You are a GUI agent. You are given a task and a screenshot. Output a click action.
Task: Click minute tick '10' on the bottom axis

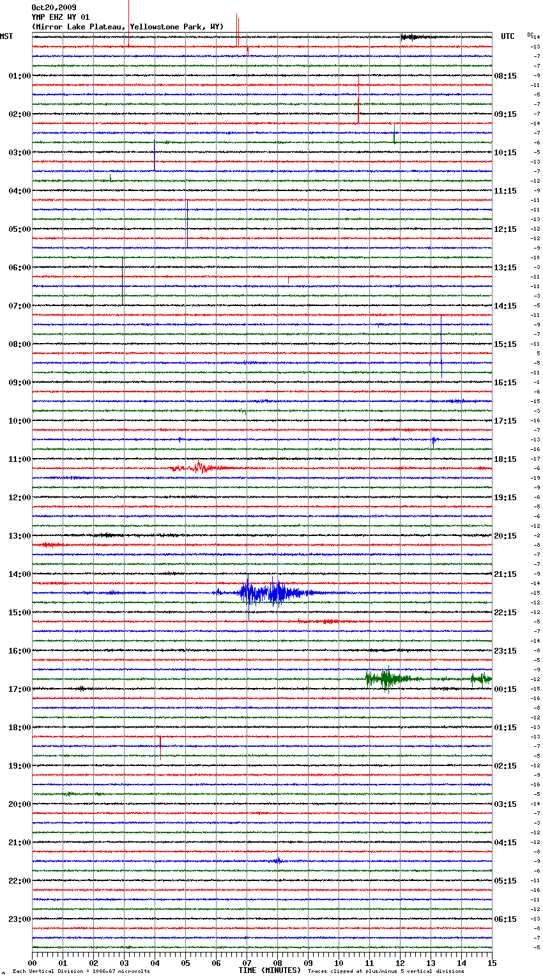339,963
